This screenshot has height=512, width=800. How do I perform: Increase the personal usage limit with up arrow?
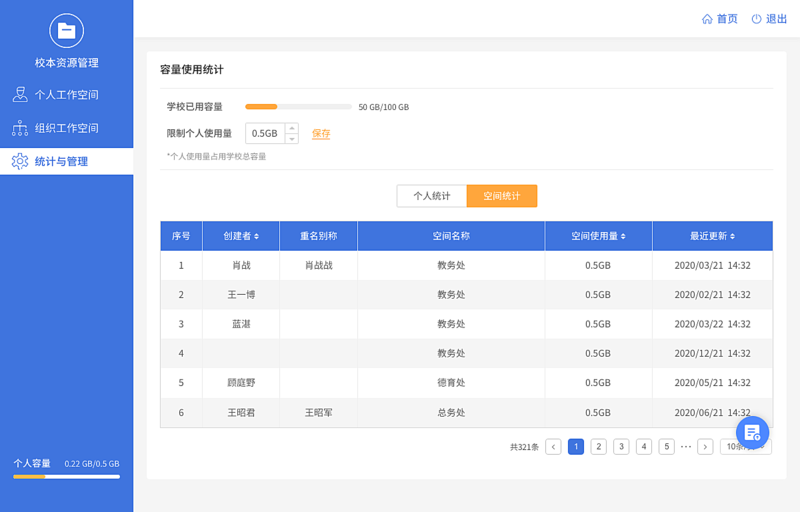click(291, 128)
